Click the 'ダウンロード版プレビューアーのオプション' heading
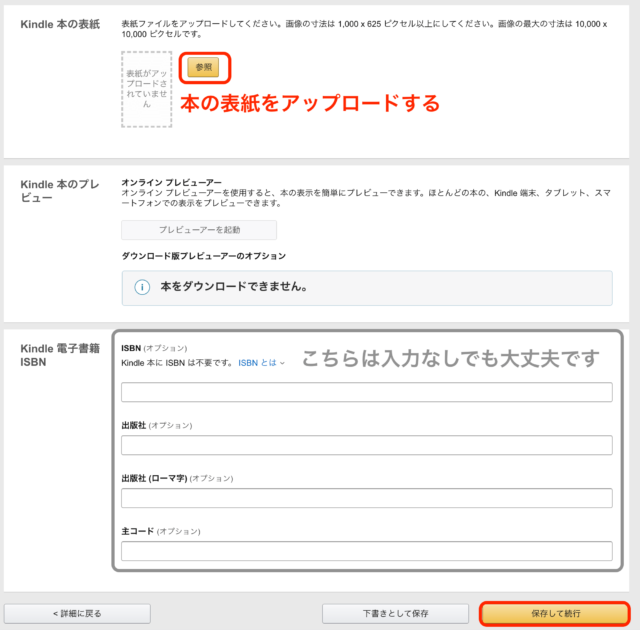This screenshot has height=630, width=640. point(204,256)
